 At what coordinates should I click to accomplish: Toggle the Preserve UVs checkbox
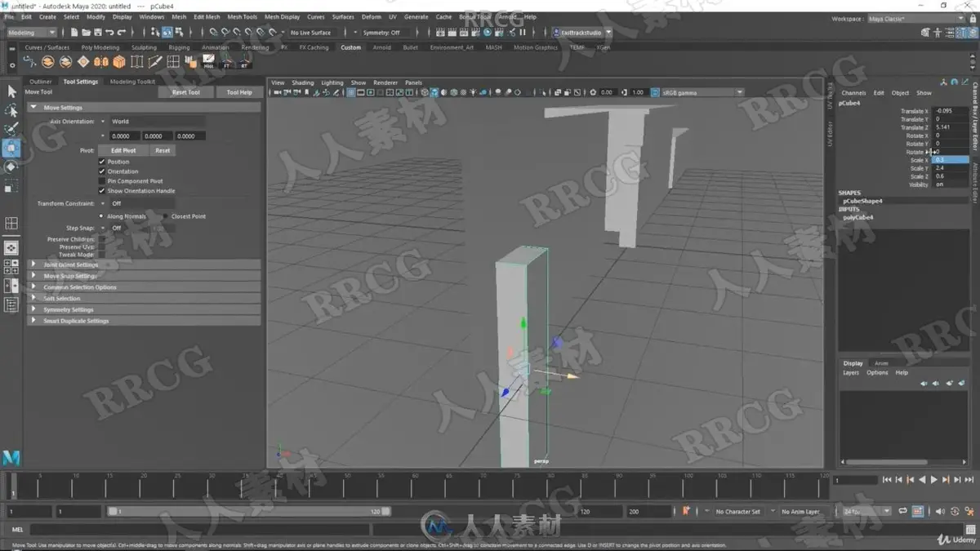tap(102, 247)
